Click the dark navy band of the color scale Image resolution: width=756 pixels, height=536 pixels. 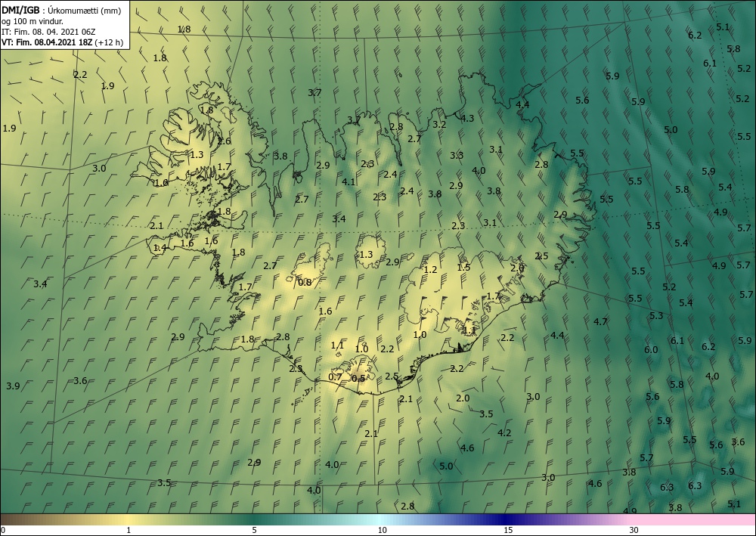pos(507,519)
